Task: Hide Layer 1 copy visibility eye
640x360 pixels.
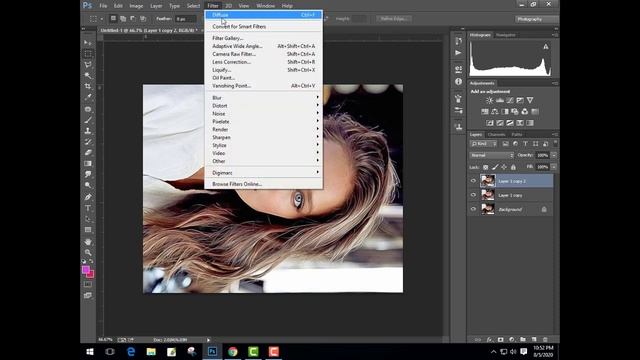Action: (473, 195)
